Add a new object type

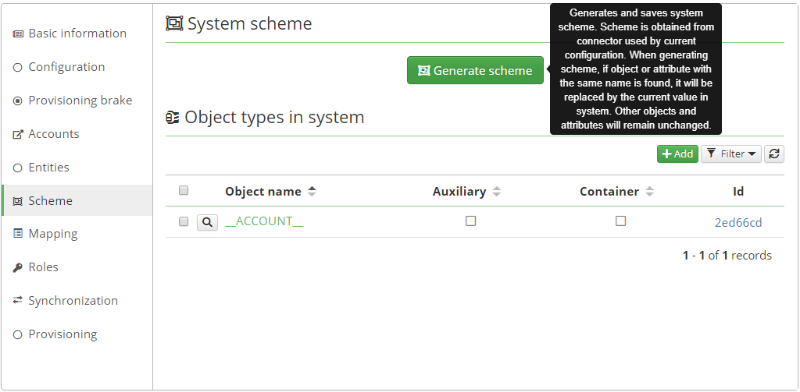point(677,154)
